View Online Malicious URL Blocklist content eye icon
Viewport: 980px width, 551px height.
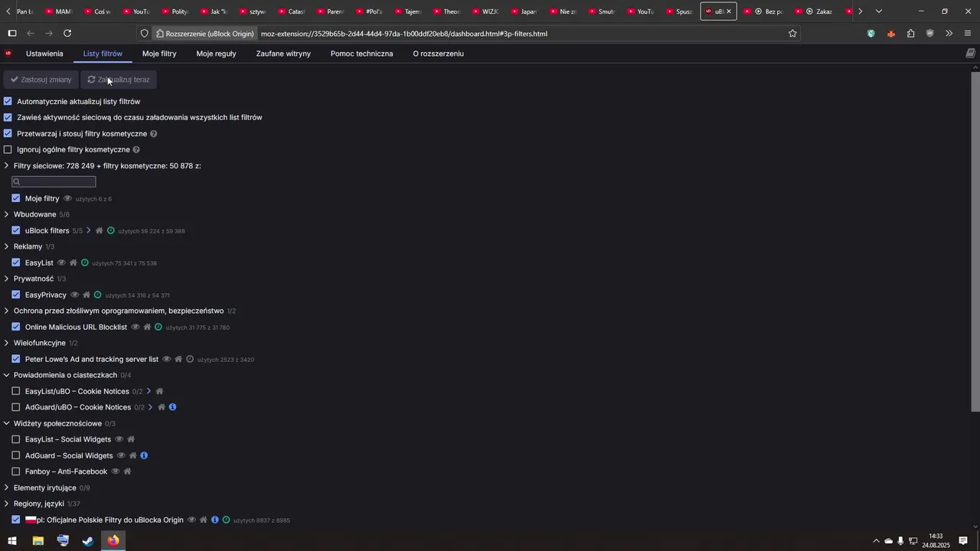pyautogui.click(x=135, y=328)
